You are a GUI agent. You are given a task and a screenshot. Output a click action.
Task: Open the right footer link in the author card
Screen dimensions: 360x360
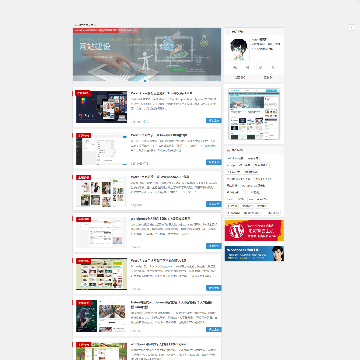click(268, 77)
